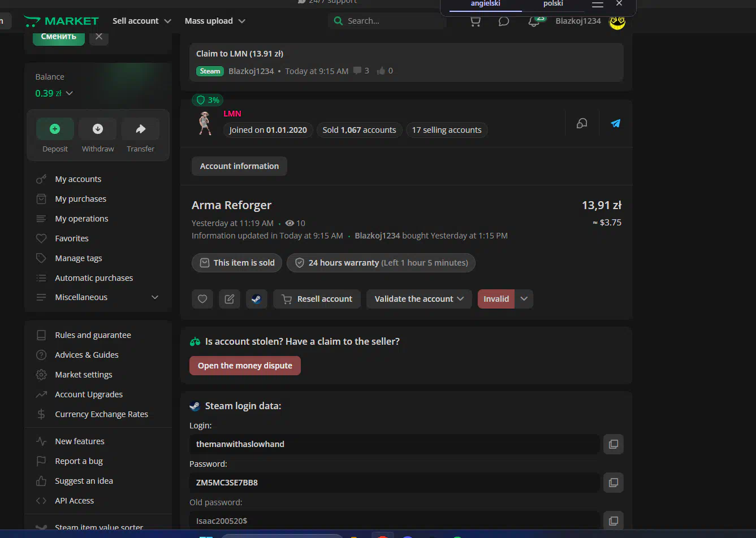Open the Steam profile icon button
This screenshot has height=538, width=756.
[256, 299]
